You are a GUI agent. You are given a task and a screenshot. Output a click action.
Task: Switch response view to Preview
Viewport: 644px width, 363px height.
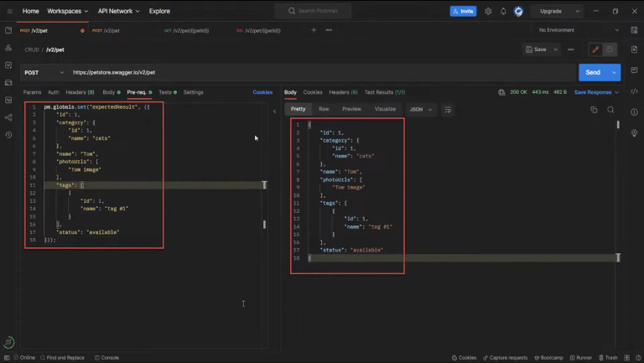351,109
